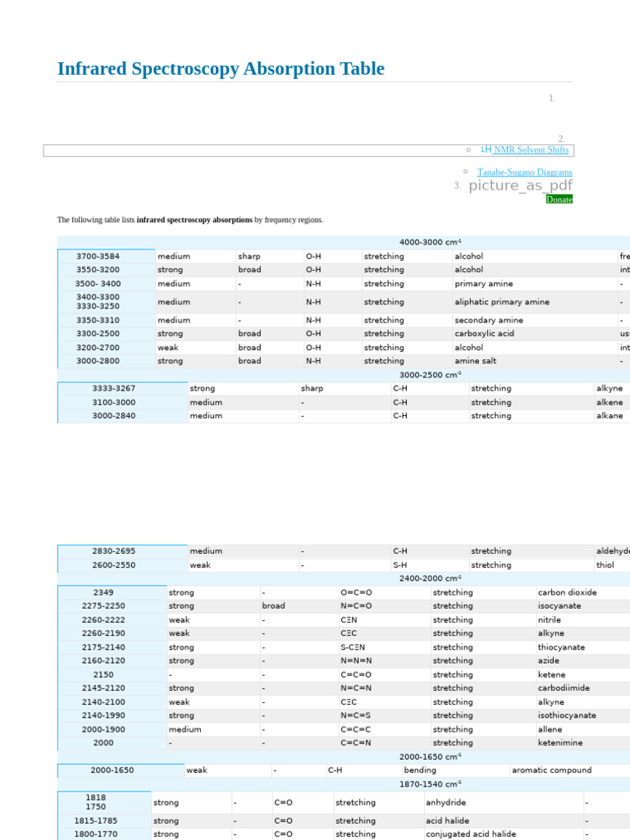Click the 3550-3200 frequency cell
This screenshot has height=840, width=630.
point(106,270)
